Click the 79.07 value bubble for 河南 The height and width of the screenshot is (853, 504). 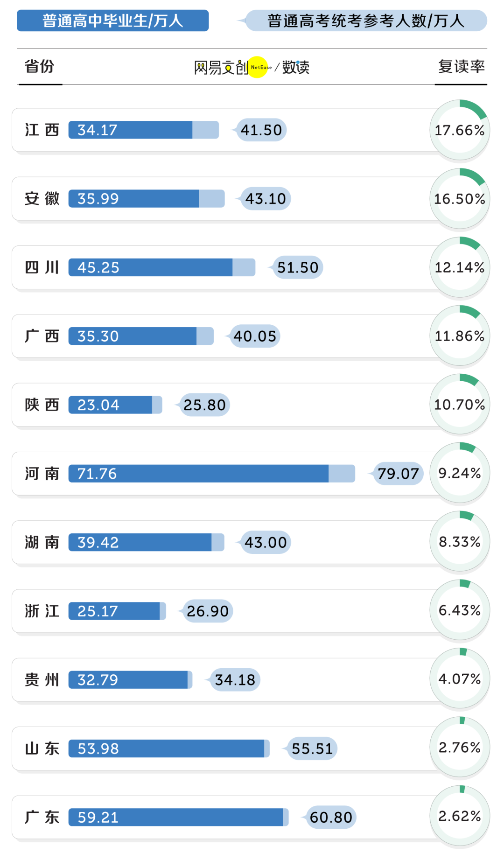398,474
